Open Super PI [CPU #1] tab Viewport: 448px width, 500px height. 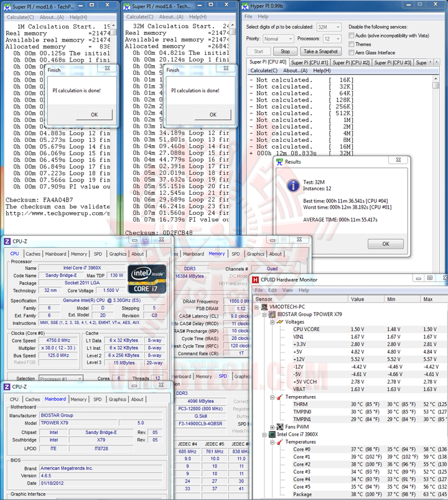tap(309, 63)
